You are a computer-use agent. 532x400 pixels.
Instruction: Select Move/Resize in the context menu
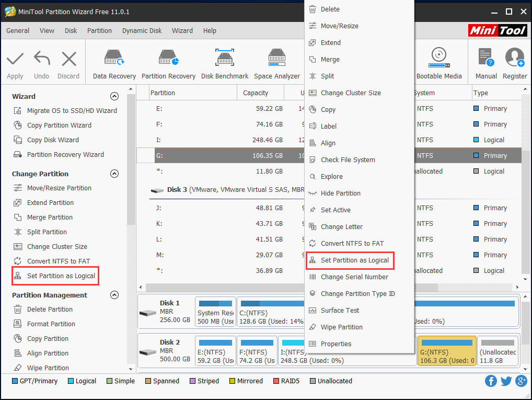[359, 26]
